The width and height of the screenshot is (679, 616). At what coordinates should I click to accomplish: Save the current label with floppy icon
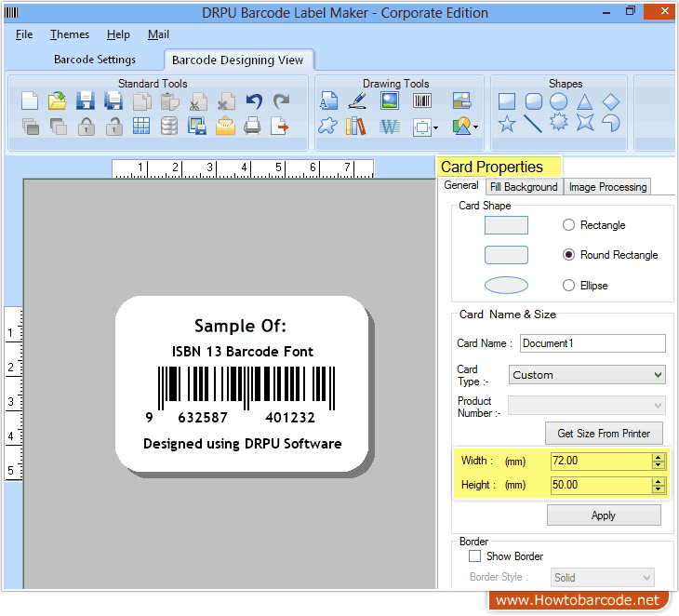[x=86, y=101]
